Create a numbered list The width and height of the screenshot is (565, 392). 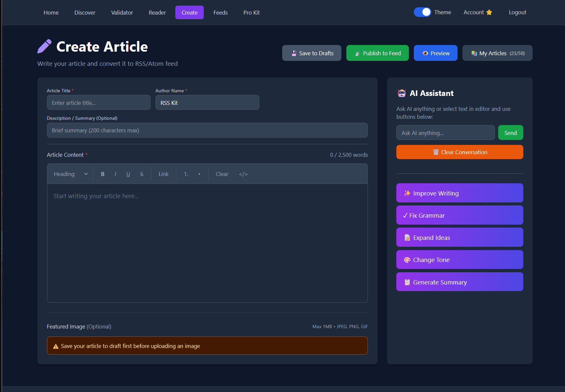coord(186,174)
